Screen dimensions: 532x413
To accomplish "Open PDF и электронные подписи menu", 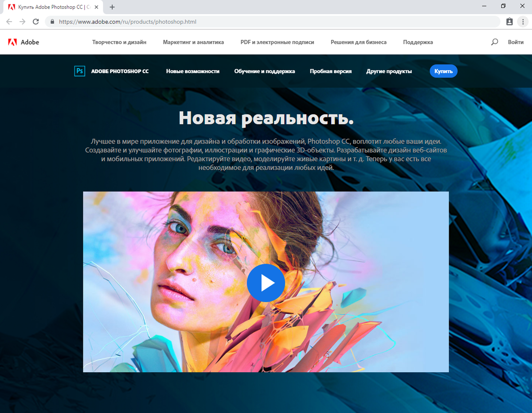I will (277, 42).
